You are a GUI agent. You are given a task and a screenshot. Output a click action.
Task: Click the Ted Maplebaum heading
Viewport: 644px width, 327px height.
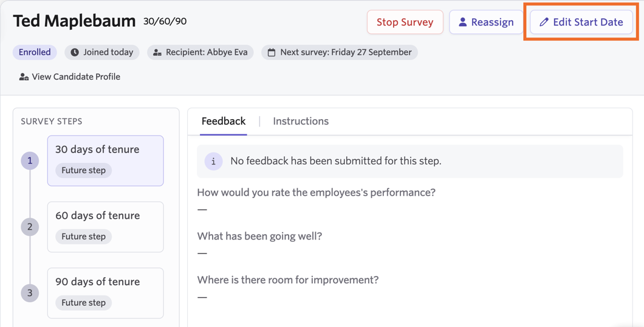(74, 21)
